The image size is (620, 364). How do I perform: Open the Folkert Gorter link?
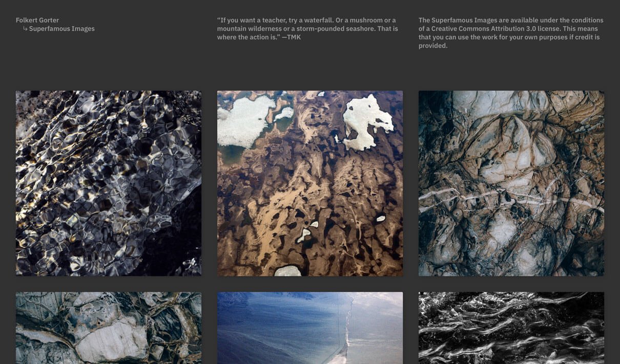click(37, 20)
